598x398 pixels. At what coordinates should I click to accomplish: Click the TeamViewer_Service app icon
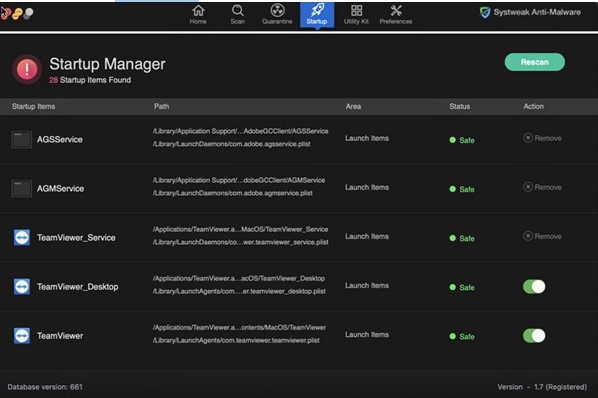(x=22, y=238)
